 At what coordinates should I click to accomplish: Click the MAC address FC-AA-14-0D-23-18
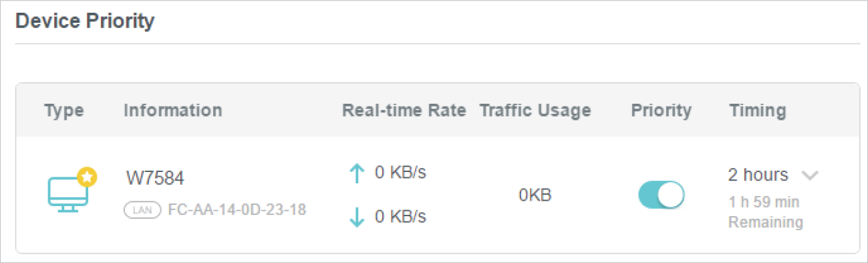(x=237, y=210)
